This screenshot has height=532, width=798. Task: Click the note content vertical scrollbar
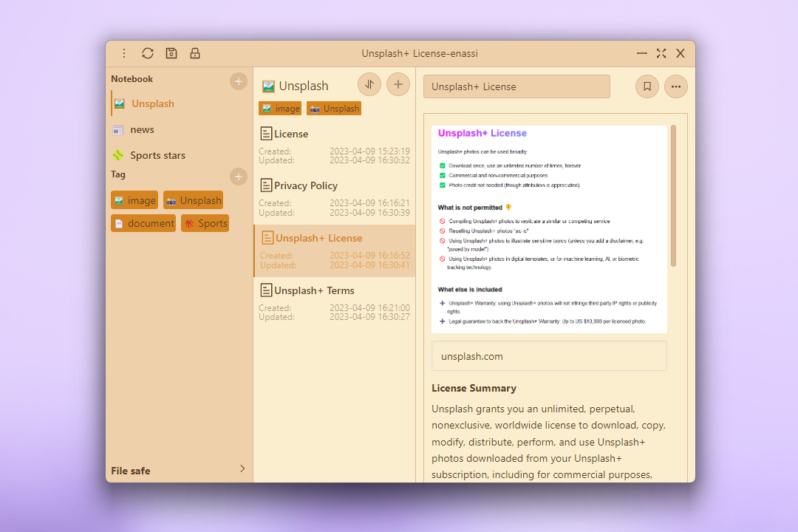coord(673,196)
